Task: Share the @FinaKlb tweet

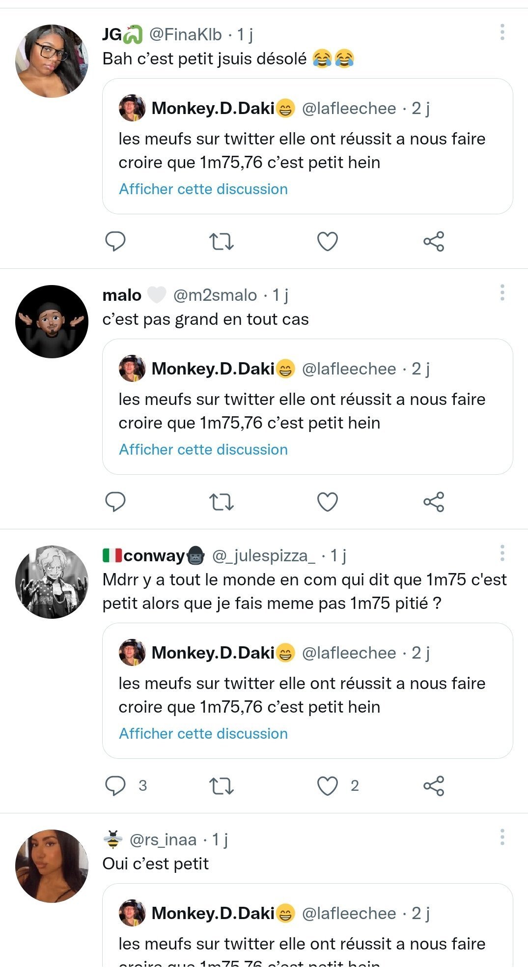Action: pos(434,241)
